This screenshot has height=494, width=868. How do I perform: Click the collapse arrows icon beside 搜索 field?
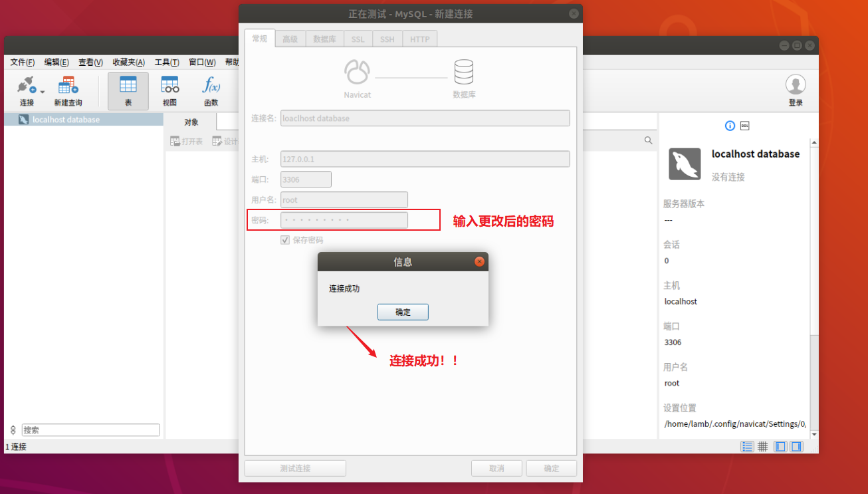click(x=13, y=430)
